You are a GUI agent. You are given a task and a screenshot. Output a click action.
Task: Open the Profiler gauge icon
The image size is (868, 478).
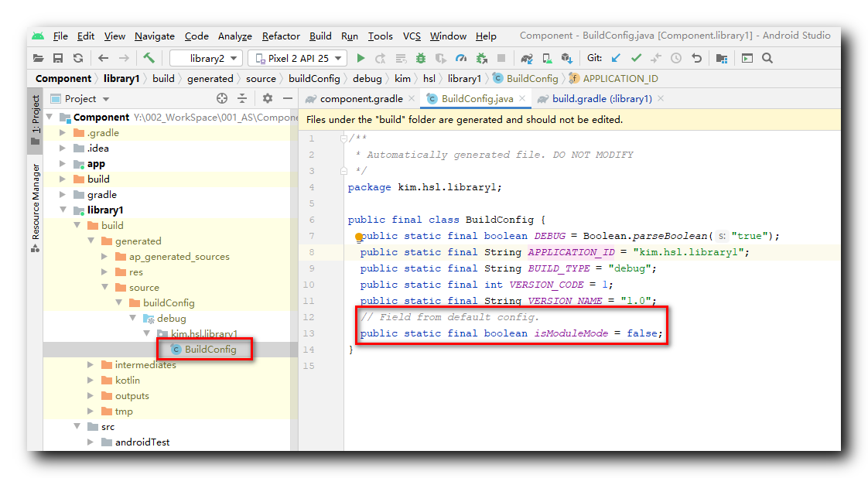tap(461, 58)
